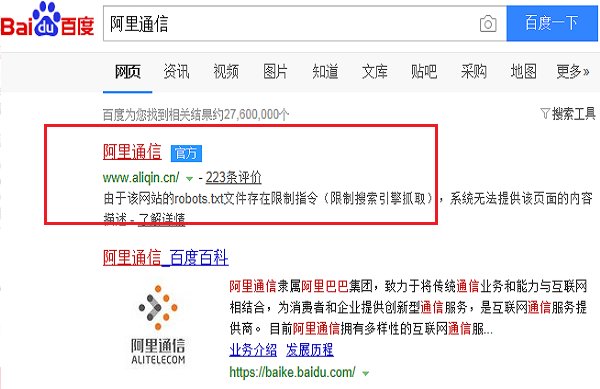Click the Baike description starting 阿里通信隶属阿里巴巴集团
Screen dimensions: 600x389
point(408,307)
